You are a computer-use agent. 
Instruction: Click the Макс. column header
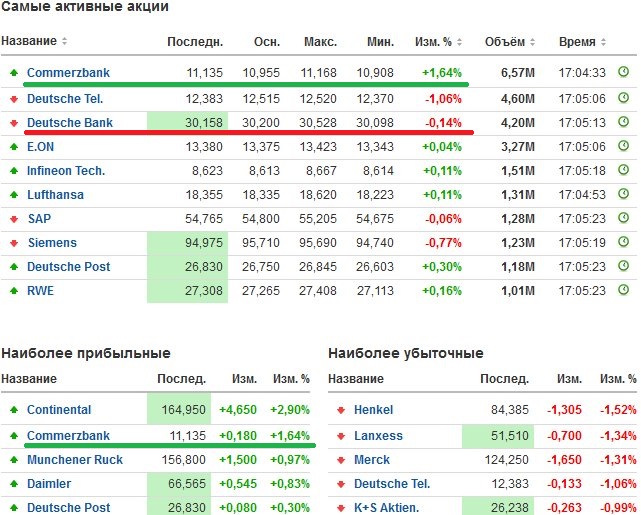tap(320, 42)
